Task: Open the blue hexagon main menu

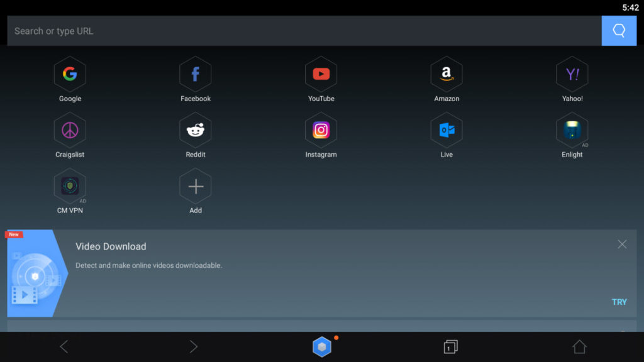Action: pyautogui.click(x=321, y=347)
